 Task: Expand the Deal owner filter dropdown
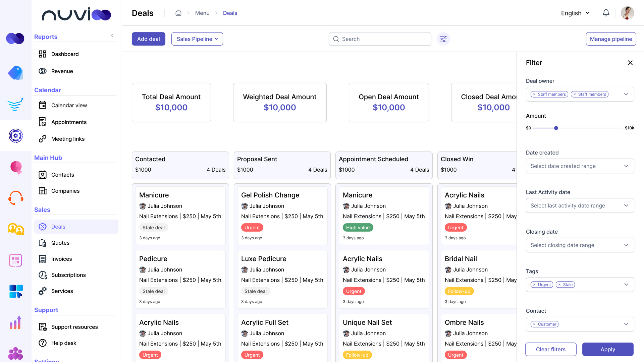(x=626, y=94)
